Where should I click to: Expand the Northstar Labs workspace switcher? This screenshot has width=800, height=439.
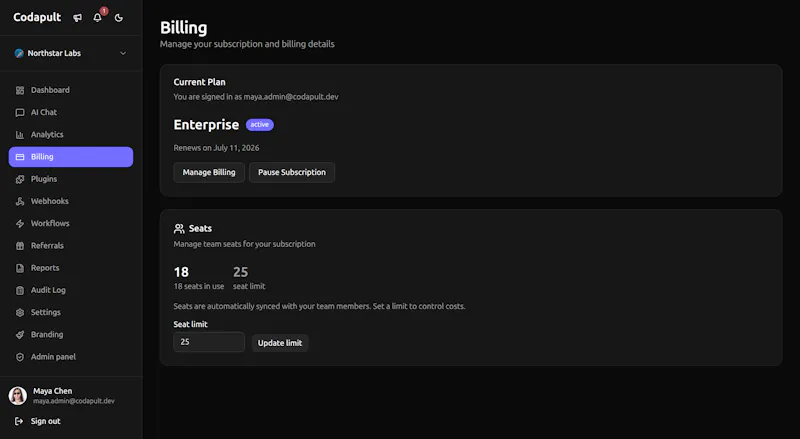click(x=71, y=53)
